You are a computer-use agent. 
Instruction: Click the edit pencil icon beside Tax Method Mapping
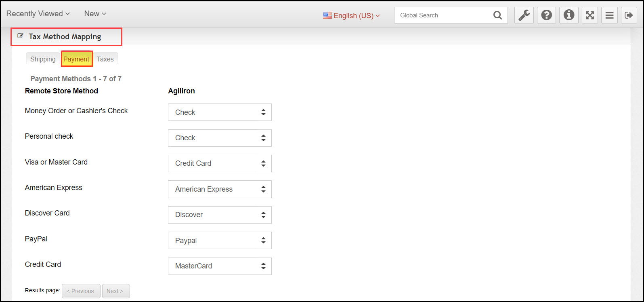pos(21,36)
